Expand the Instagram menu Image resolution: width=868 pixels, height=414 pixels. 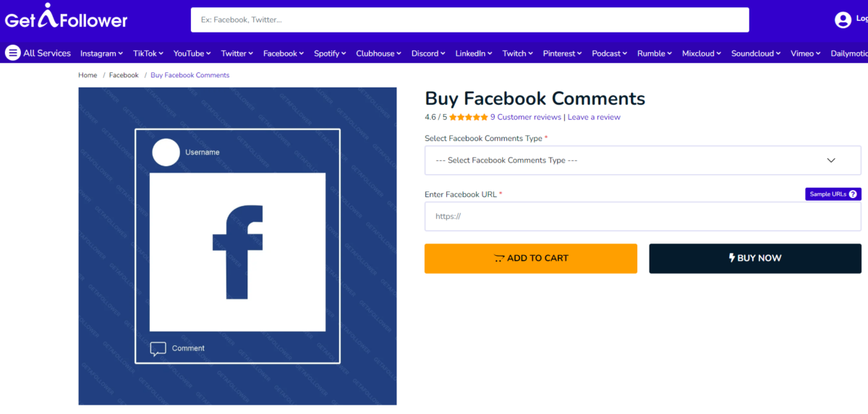tap(101, 53)
